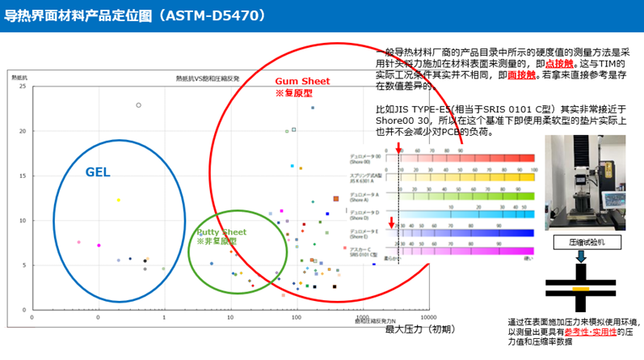Select the slide title with ASTM-D5470
644x360 pixels.
[140, 15]
